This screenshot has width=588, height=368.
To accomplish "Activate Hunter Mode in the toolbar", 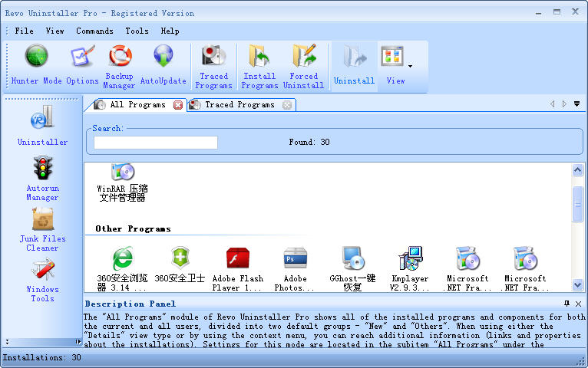I will click(36, 65).
